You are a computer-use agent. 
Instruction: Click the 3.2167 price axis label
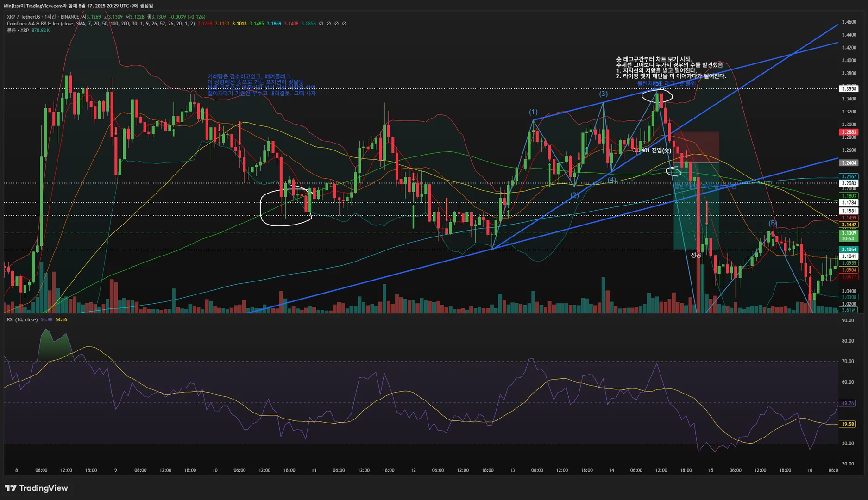click(849, 177)
